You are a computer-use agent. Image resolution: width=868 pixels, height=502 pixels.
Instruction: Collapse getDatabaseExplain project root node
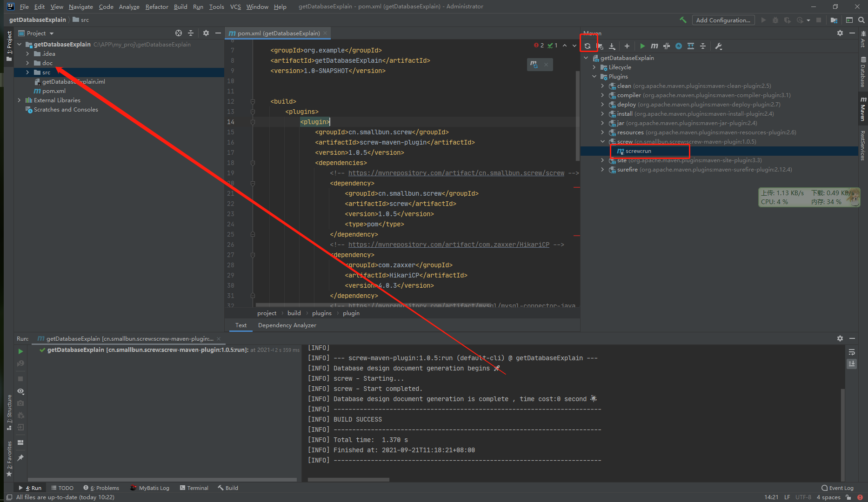[x=19, y=45]
